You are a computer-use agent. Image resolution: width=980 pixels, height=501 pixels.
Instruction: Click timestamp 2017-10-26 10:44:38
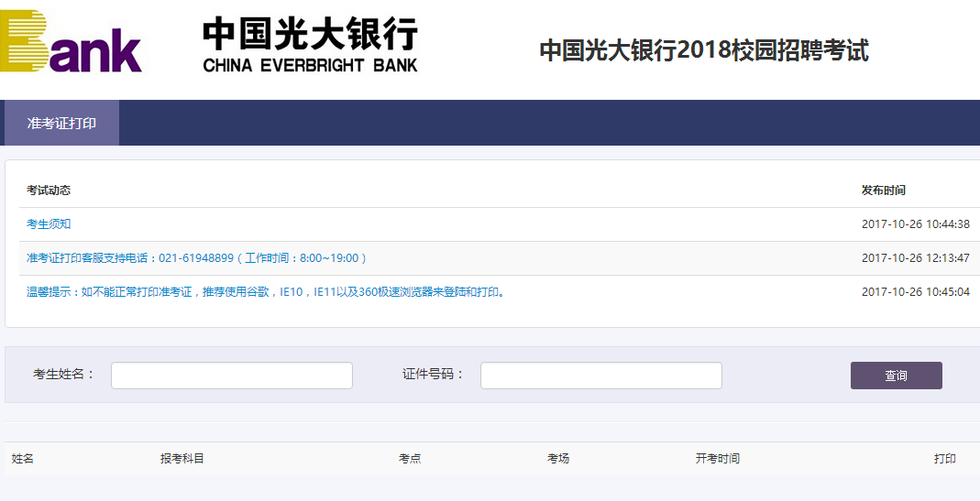pyautogui.click(x=916, y=224)
